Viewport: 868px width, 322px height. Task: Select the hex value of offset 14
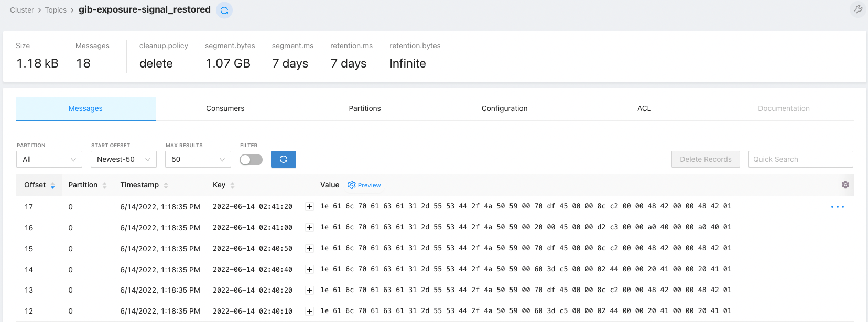(526, 269)
